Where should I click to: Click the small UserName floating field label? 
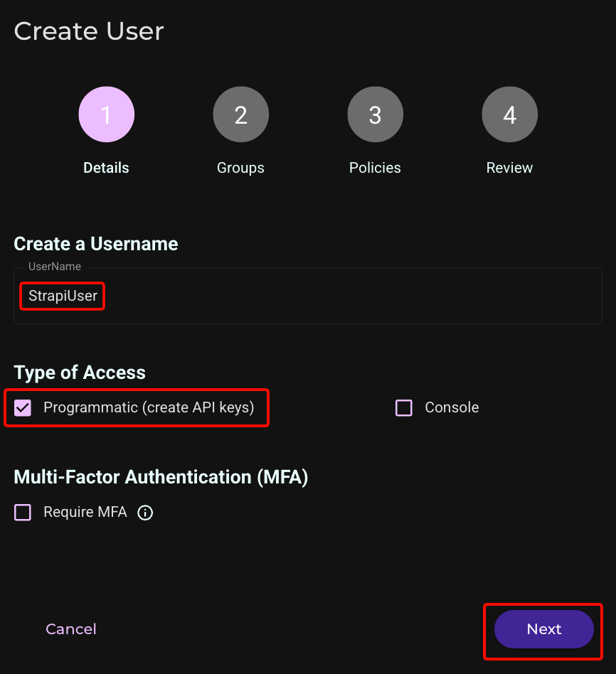click(x=55, y=267)
